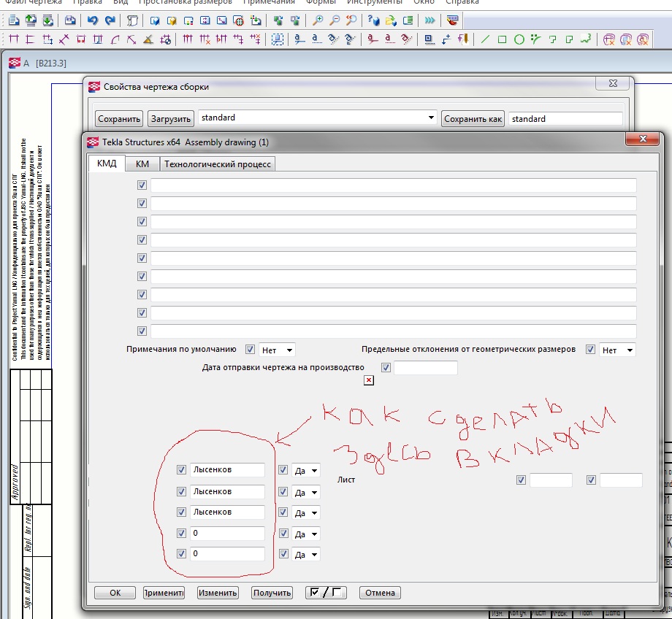Click the Сохранить как button

pos(473,119)
